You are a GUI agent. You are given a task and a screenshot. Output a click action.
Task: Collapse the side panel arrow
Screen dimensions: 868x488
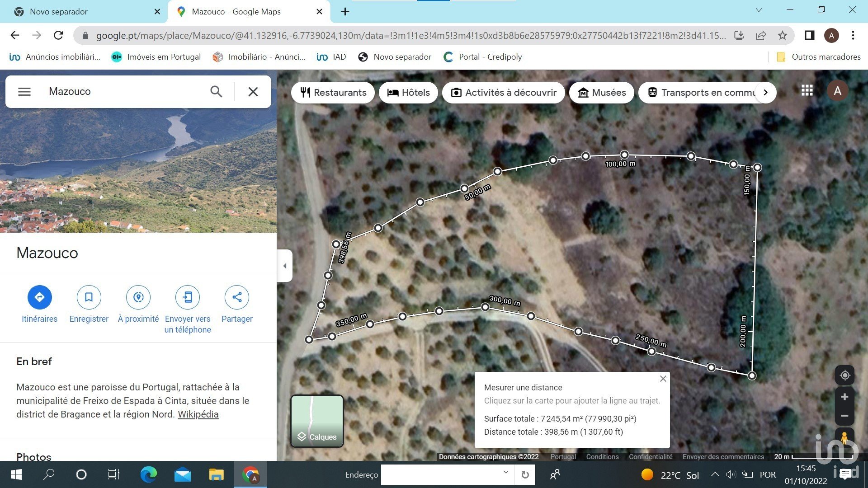tap(285, 266)
